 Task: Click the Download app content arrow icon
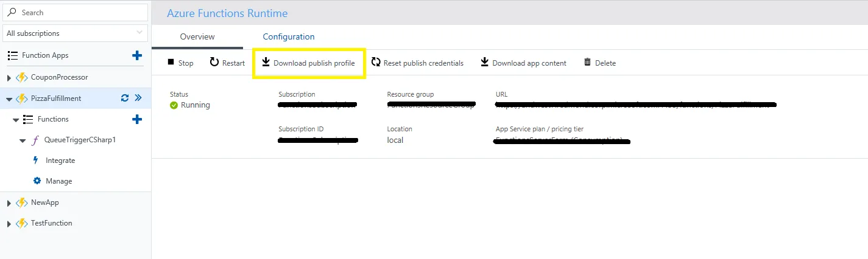pos(485,62)
